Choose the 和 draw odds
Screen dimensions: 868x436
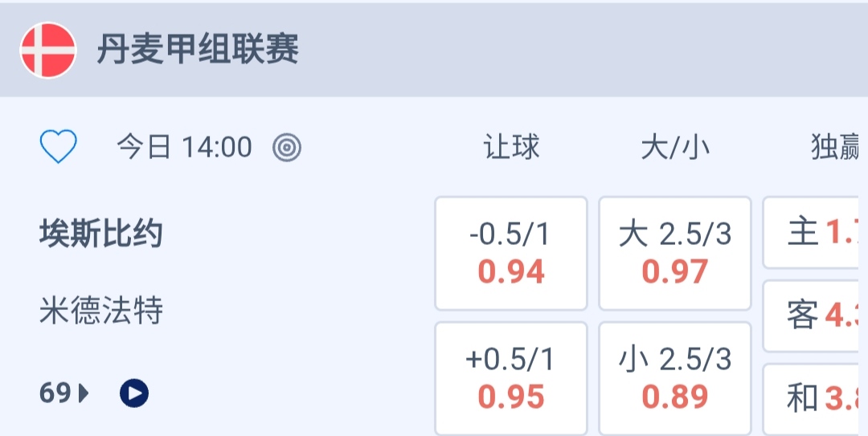[x=815, y=398]
